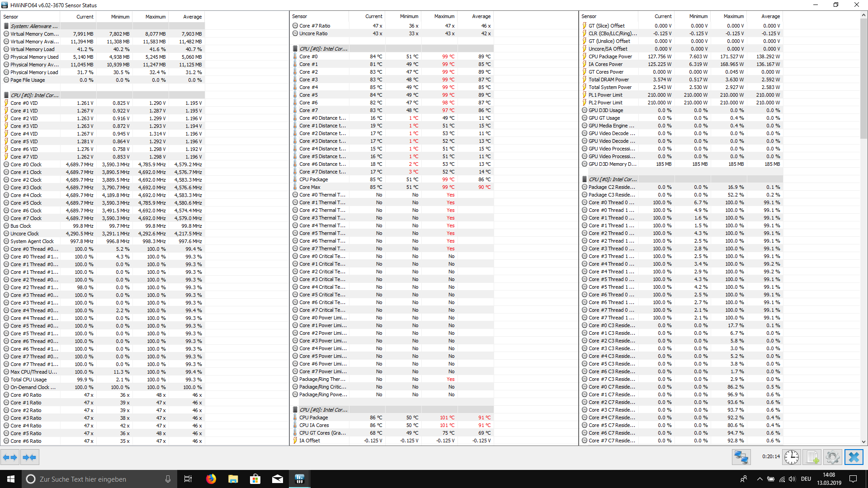The image size is (868, 488).
Task: Start logging with the log file icon
Action: (x=812, y=457)
